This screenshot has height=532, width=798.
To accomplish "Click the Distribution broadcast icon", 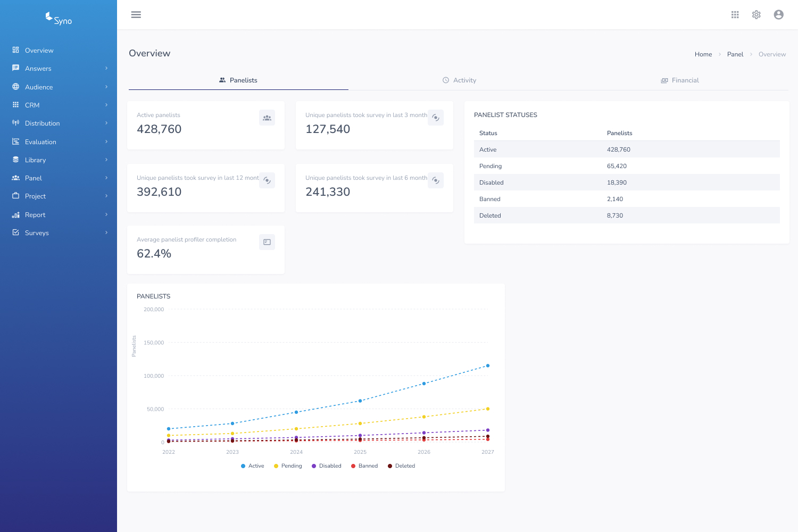I will pyautogui.click(x=16, y=123).
